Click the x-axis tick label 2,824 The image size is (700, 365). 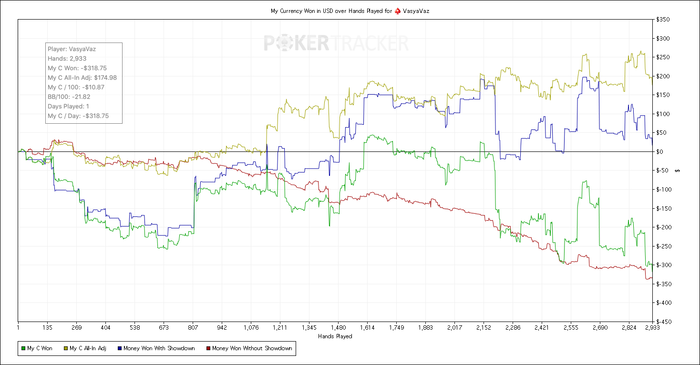(629, 328)
